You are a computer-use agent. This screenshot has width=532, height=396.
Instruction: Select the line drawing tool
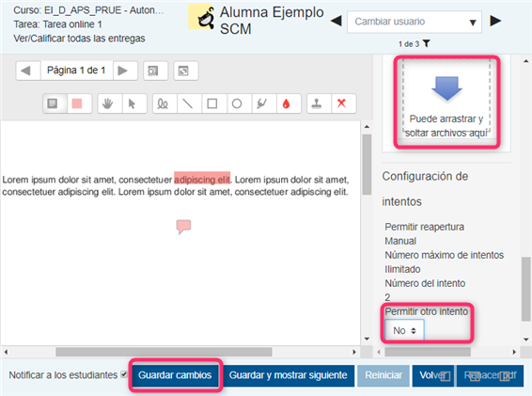[189, 103]
